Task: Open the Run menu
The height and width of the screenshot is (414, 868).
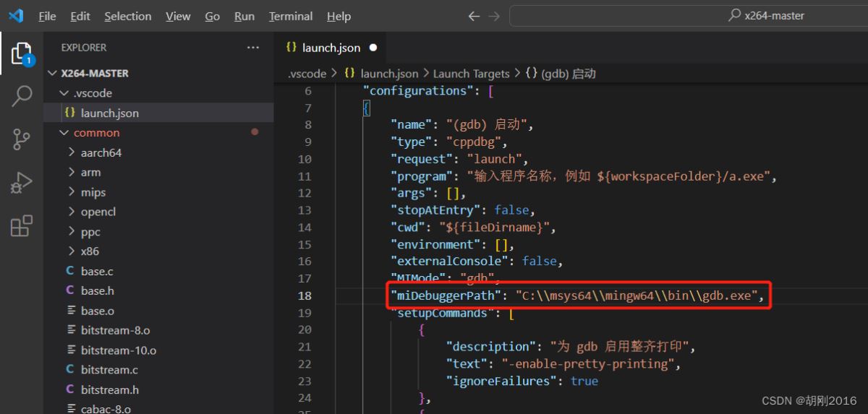Action: point(244,16)
